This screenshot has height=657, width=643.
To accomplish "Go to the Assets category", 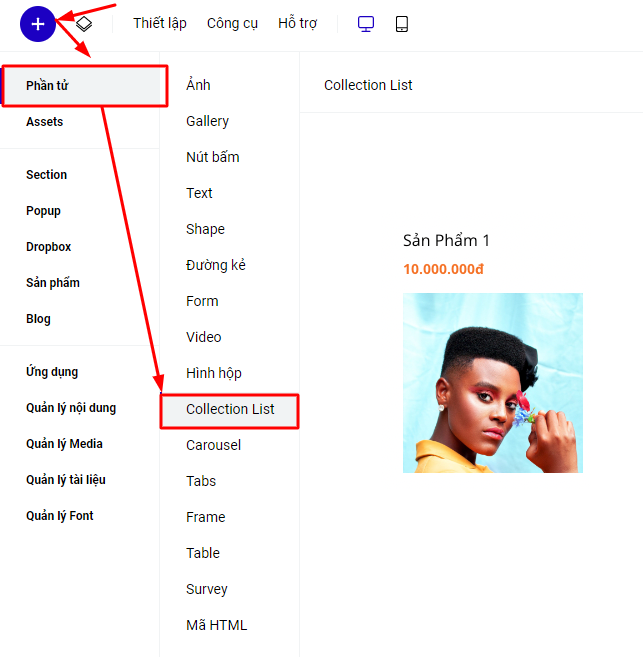I will coord(45,122).
